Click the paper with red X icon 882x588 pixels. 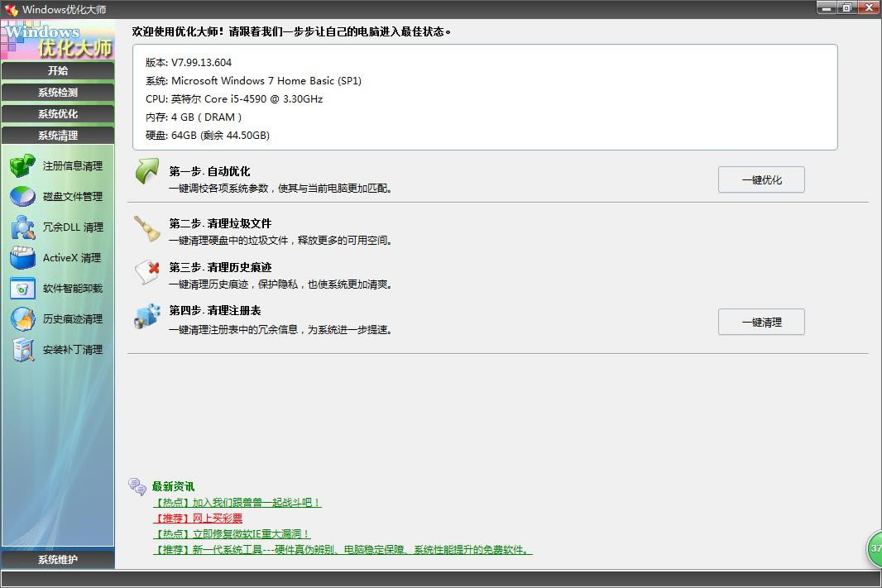(147, 272)
